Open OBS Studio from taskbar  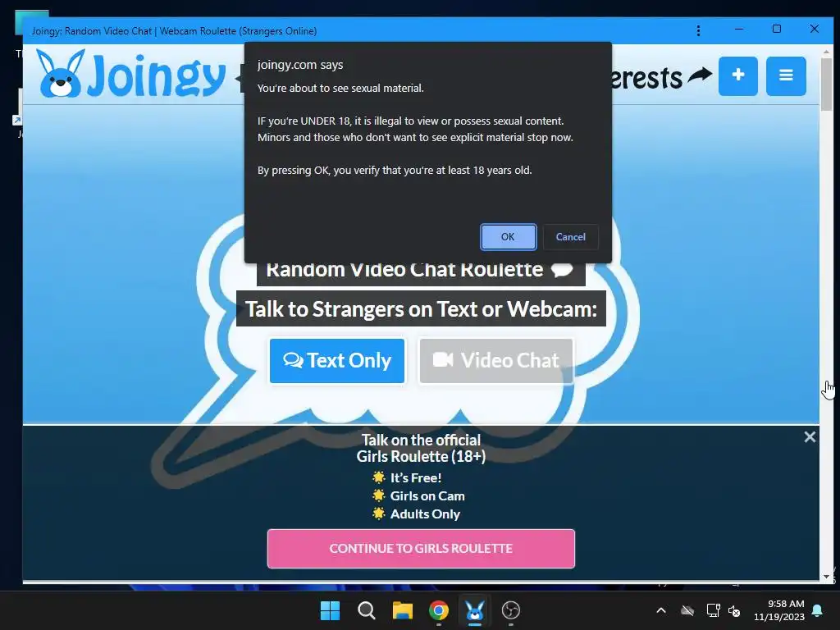point(510,610)
